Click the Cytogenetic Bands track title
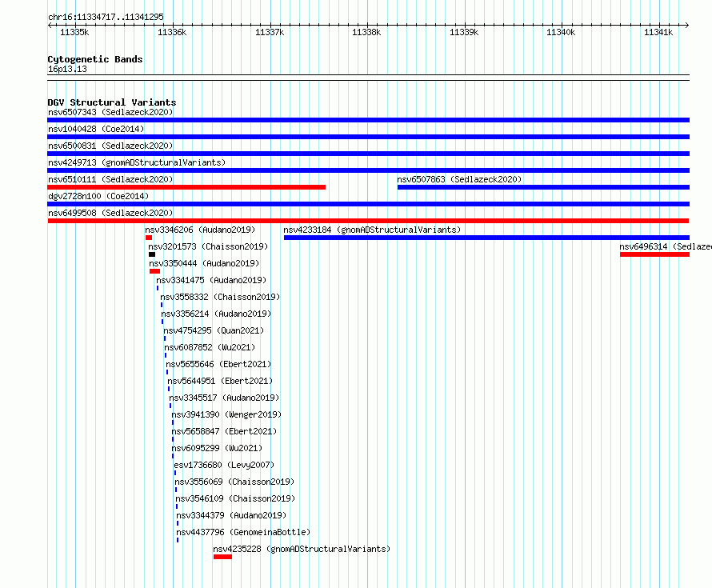712x588 pixels. point(95,59)
